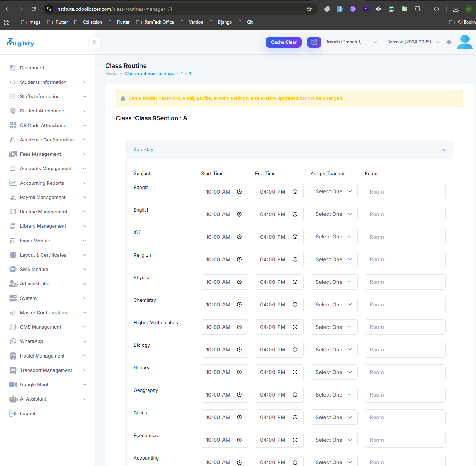Bookmark this page with star icon
476x466 pixels.
click(309, 9)
